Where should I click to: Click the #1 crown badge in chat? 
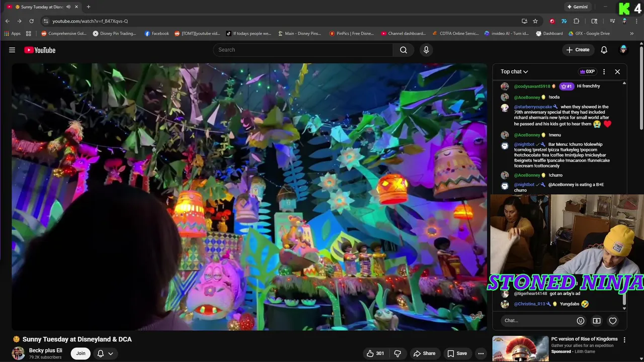[x=566, y=86]
